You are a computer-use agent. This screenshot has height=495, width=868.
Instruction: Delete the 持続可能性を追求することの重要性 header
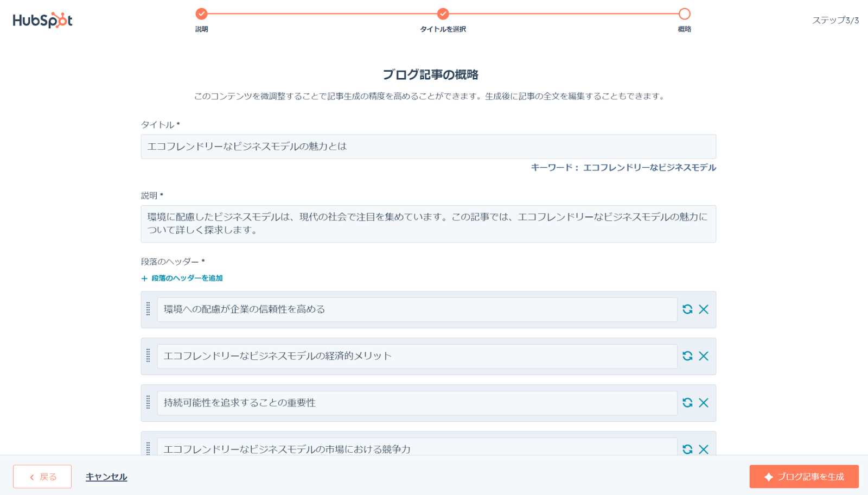(x=704, y=403)
